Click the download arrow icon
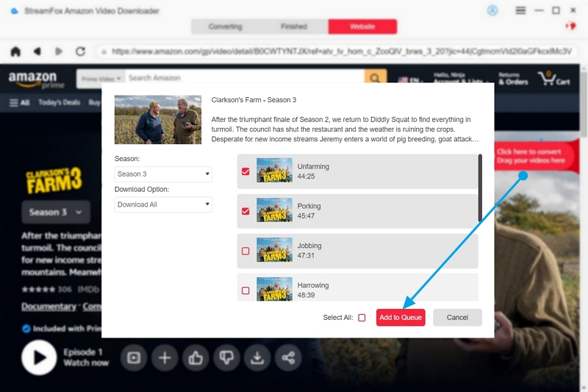Screen dimensions: 588x392 [x=257, y=357]
